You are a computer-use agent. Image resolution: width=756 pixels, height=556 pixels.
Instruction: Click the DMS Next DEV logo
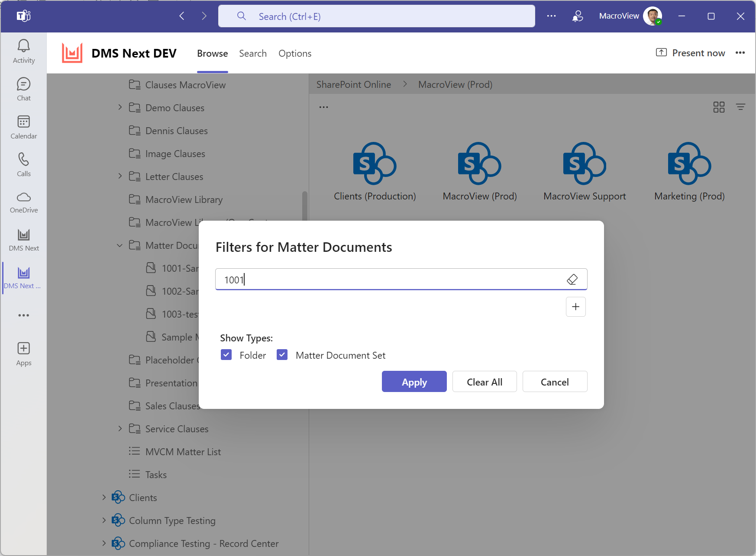pos(72,53)
